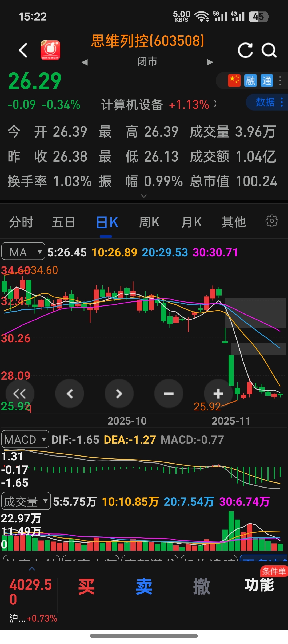Tap the China flag badge

click(x=234, y=80)
